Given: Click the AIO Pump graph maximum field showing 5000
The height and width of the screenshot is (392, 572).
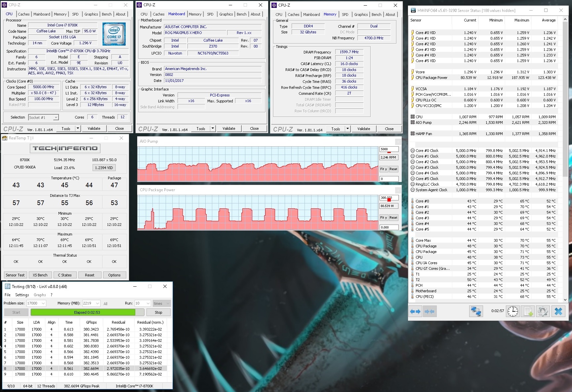Looking at the screenshot, I should point(389,149).
